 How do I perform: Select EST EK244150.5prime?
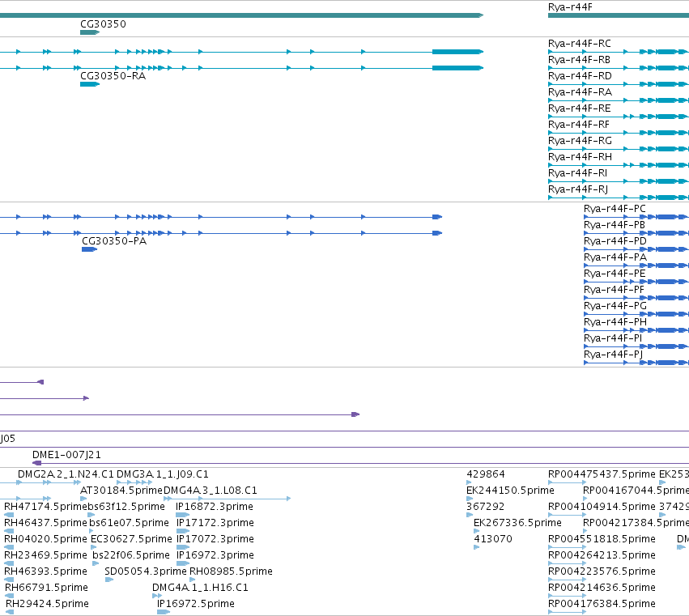510,491
